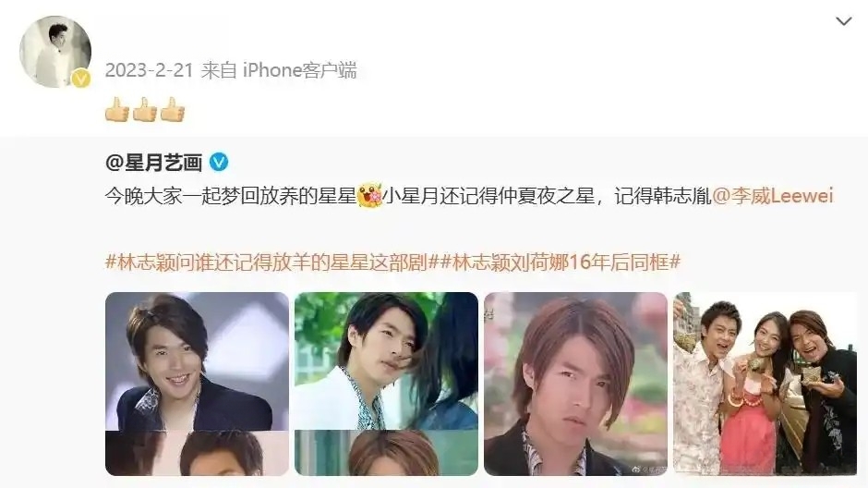Click the 来自 iPhone客户端 source text
The height and width of the screenshot is (488, 868).
[x=279, y=70]
